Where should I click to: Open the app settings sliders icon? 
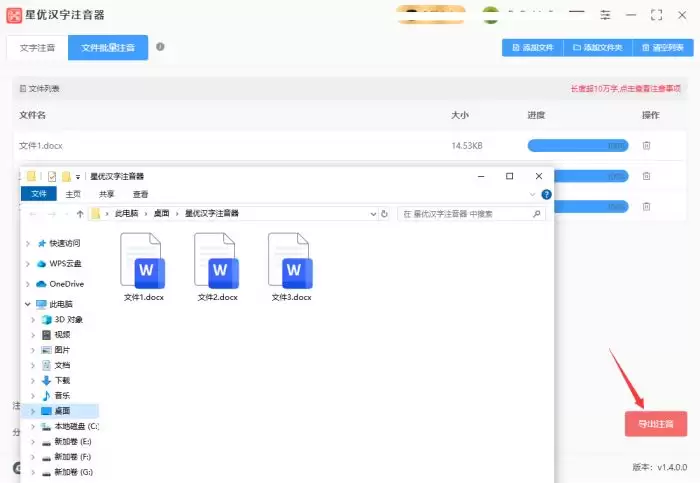[605, 15]
